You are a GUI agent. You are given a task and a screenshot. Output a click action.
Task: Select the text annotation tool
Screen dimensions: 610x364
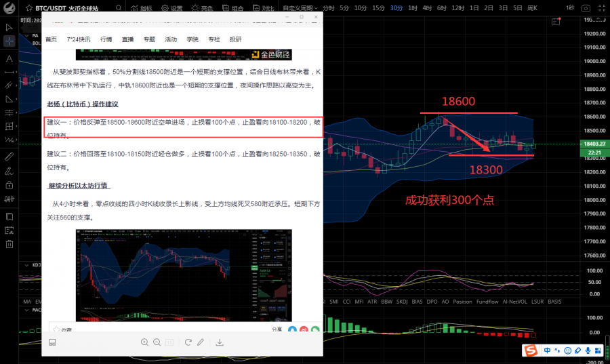pos(9,59)
